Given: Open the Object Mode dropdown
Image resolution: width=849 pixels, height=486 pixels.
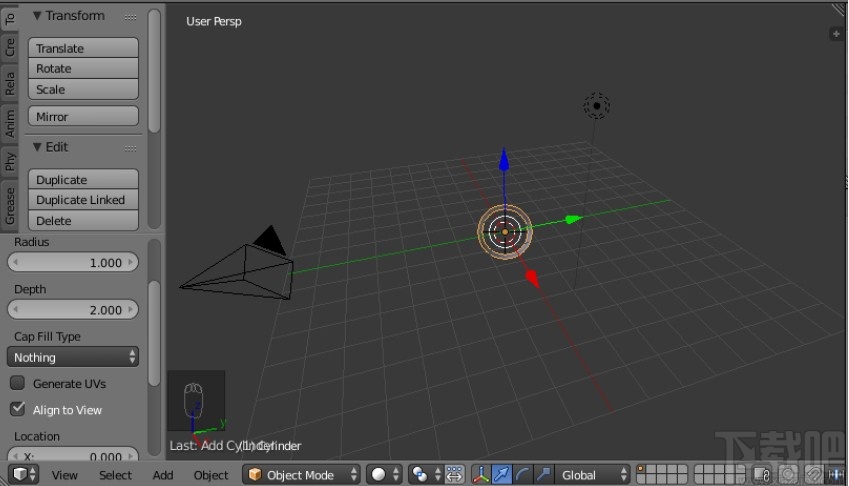Looking at the screenshot, I should click(301, 475).
